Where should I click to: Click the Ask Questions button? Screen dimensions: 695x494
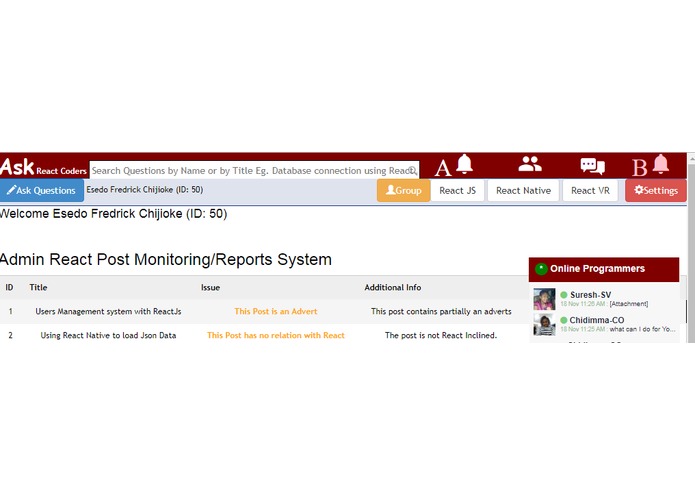[x=42, y=191]
